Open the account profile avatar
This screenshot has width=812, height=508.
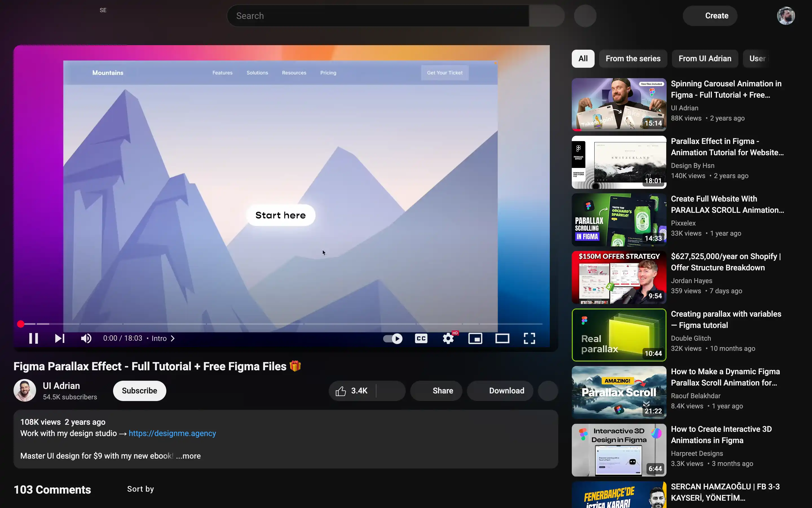[x=786, y=16]
